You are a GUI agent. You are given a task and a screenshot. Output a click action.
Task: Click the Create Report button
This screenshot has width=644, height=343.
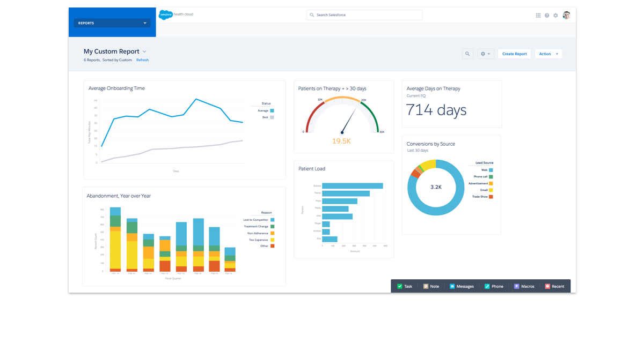pos(514,54)
